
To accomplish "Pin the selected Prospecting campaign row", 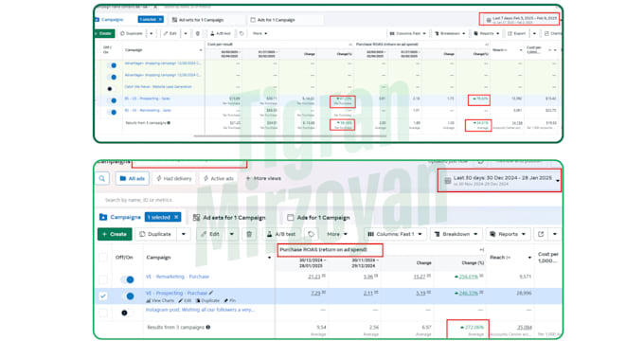I will coord(230,300).
